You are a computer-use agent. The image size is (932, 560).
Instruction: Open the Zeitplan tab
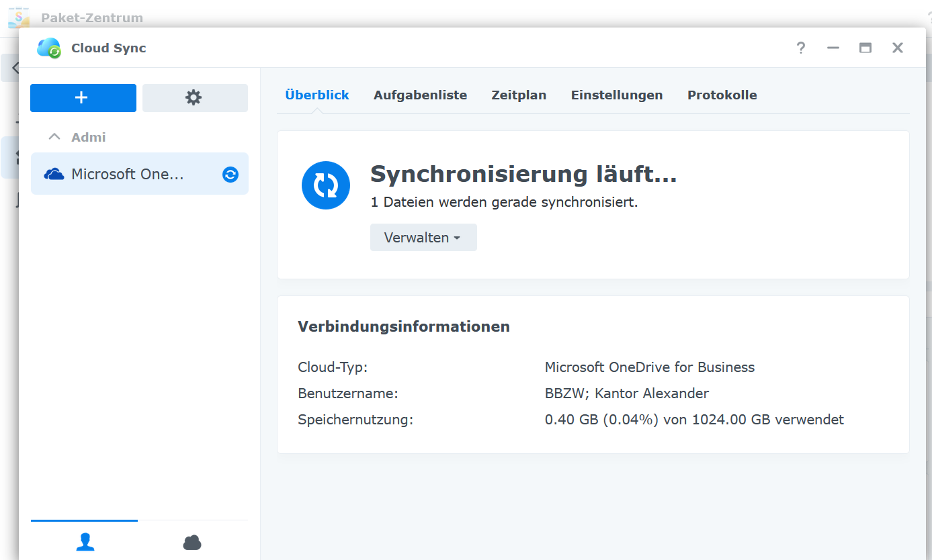(x=519, y=95)
